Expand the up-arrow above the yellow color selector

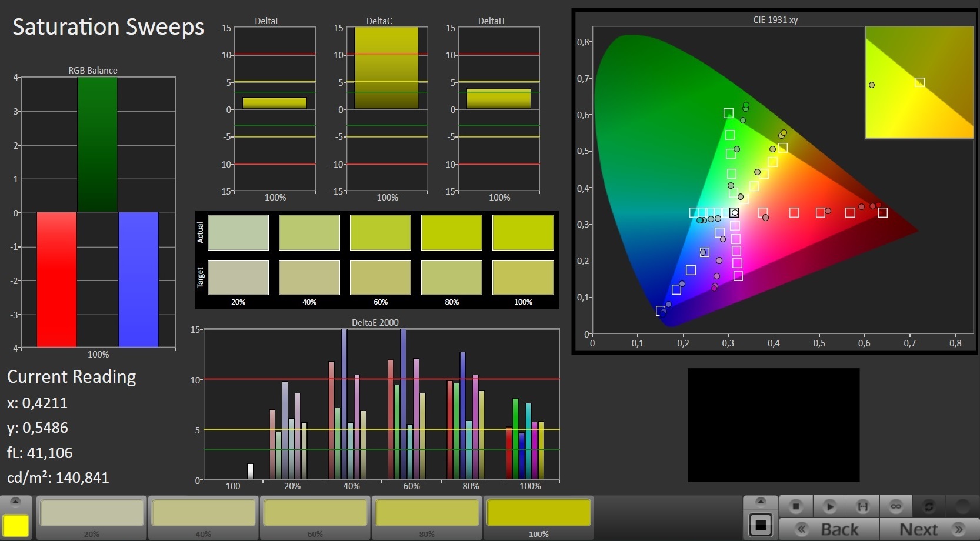click(15, 502)
